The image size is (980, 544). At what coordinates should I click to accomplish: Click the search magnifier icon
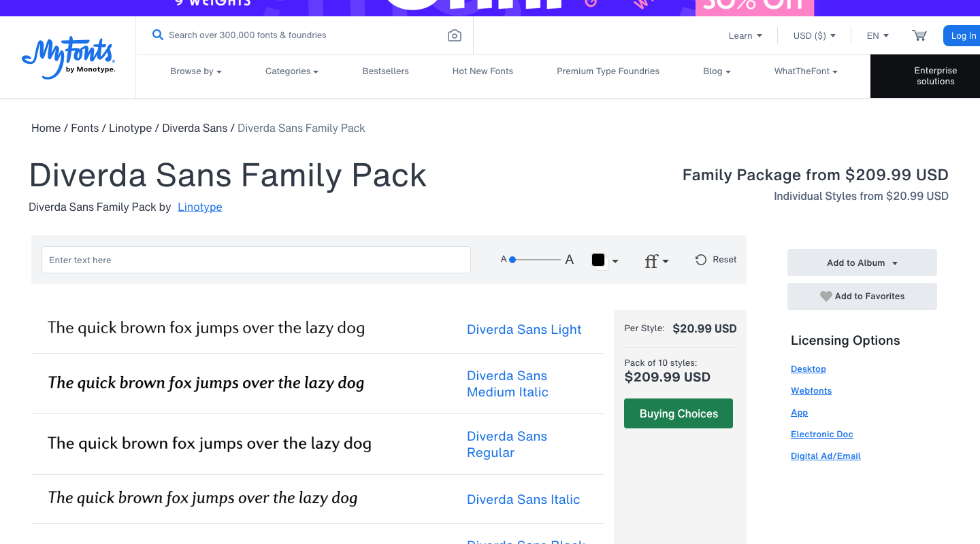pyautogui.click(x=158, y=35)
